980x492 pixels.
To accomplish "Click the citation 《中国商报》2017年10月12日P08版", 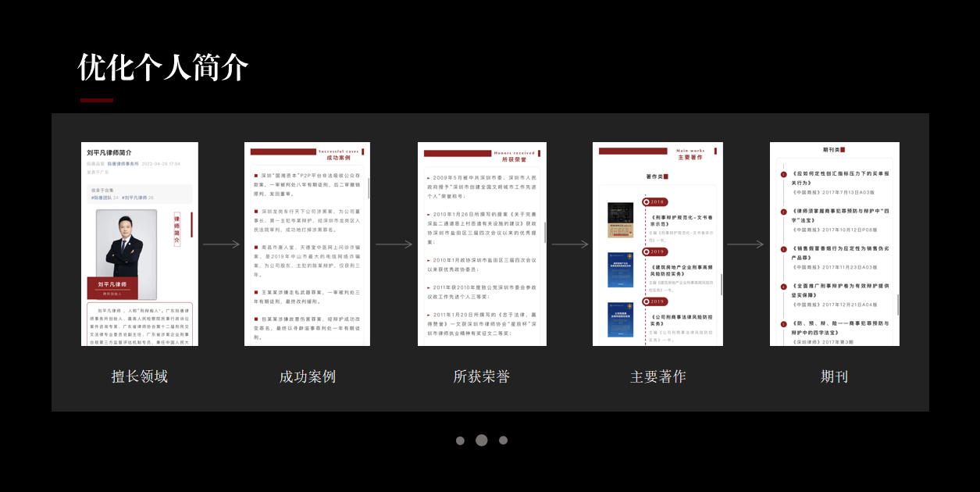I will point(834,230).
